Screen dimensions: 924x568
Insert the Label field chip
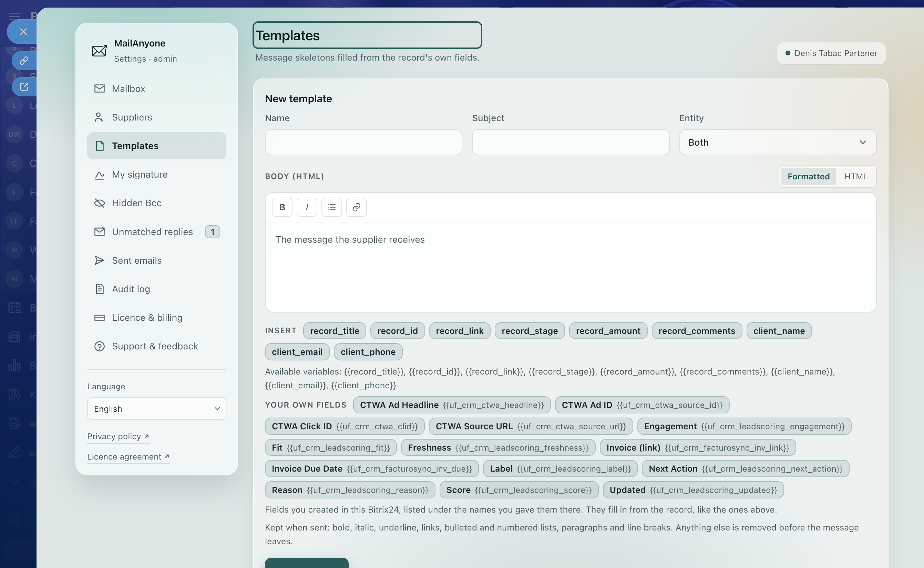560,469
